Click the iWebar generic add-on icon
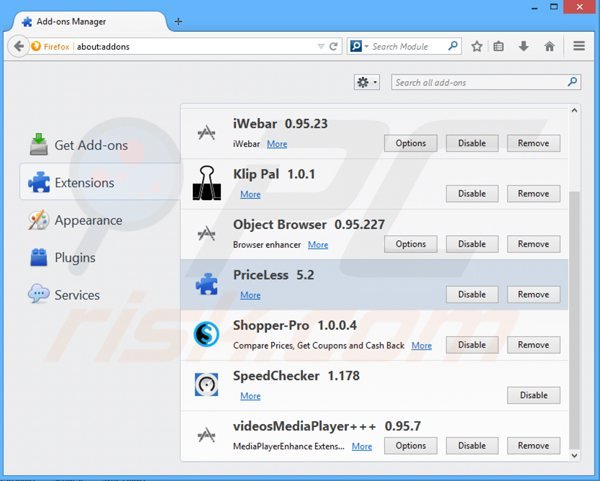The width and height of the screenshot is (600, 481). (207, 133)
